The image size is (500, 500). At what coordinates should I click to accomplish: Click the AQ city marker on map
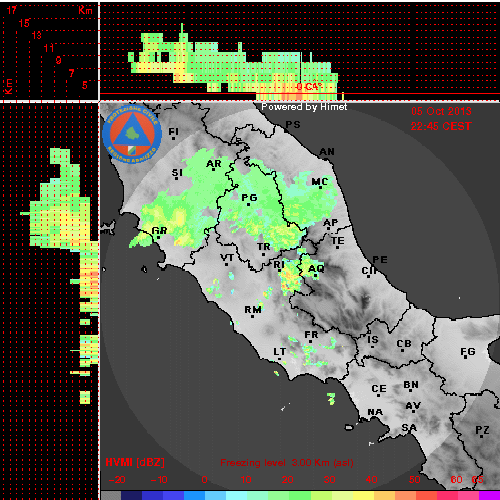pyautogui.click(x=315, y=276)
